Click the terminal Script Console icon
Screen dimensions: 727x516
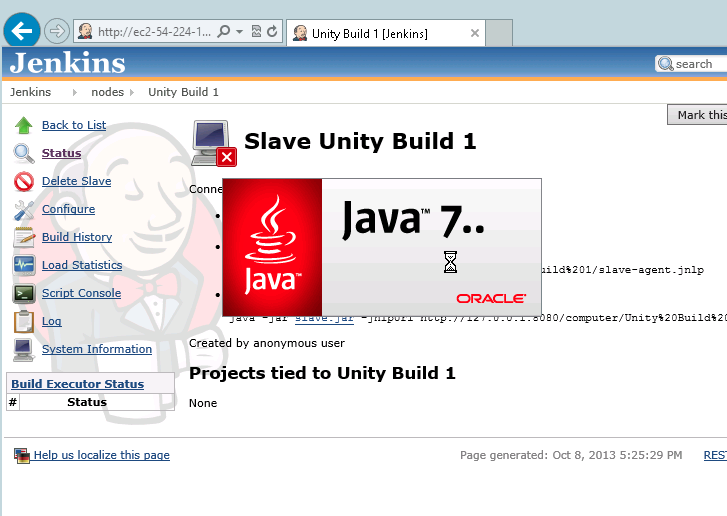pos(24,293)
